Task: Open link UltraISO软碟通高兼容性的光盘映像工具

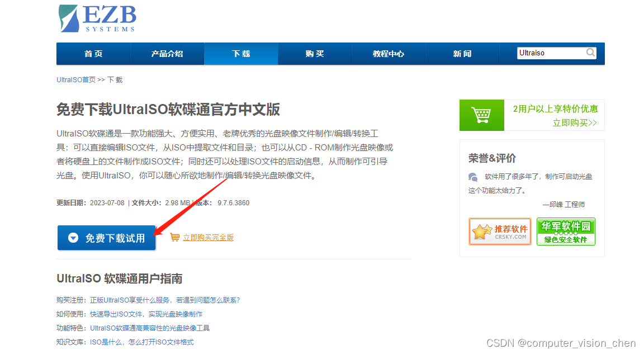Action: pyautogui.click(x=150, y=328)
